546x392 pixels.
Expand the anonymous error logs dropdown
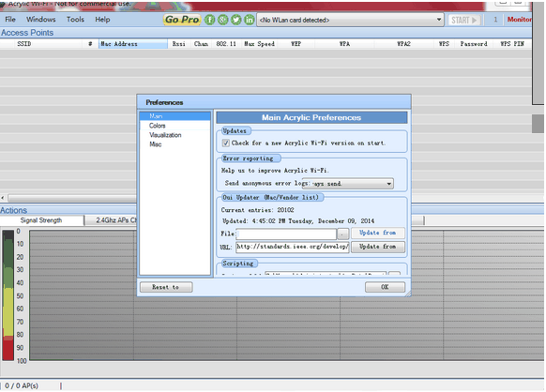click(347, 184)
